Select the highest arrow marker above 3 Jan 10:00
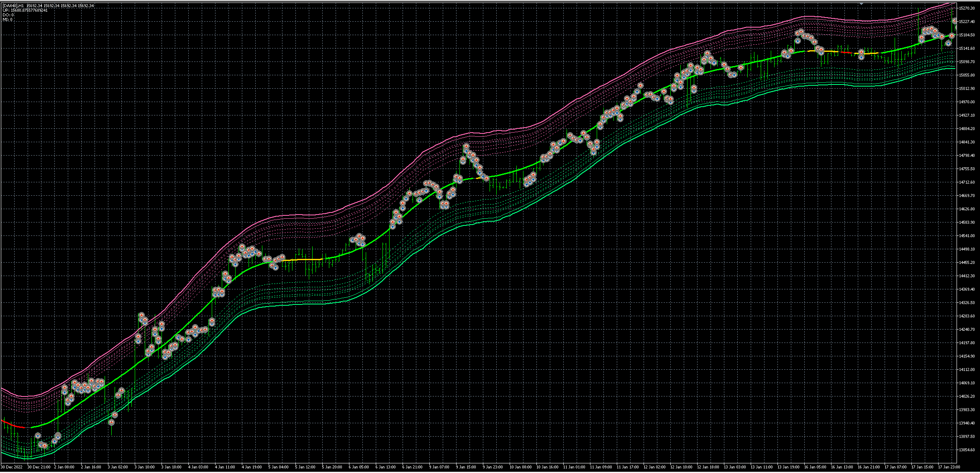980x473 pixels. point(141,315)
